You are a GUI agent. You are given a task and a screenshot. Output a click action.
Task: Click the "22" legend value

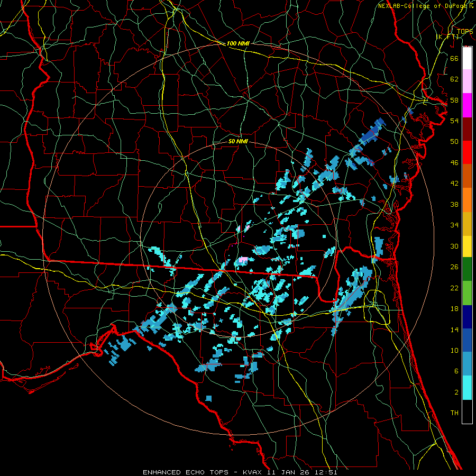[454, 288]
